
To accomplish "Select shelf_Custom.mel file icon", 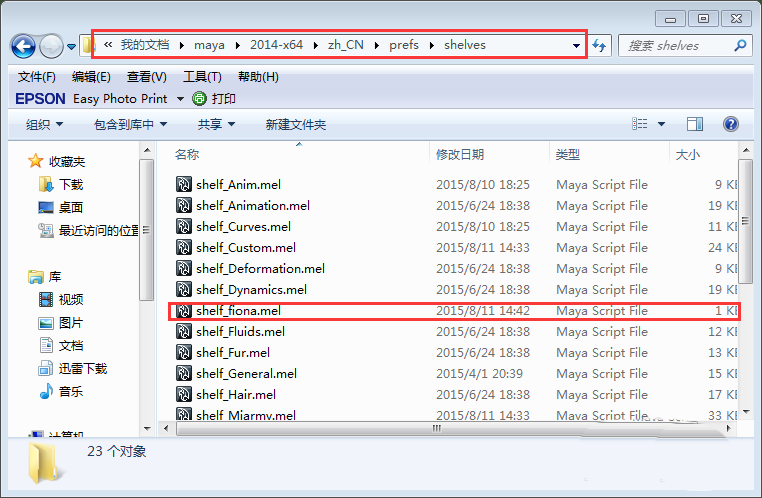I will [184, 247].
